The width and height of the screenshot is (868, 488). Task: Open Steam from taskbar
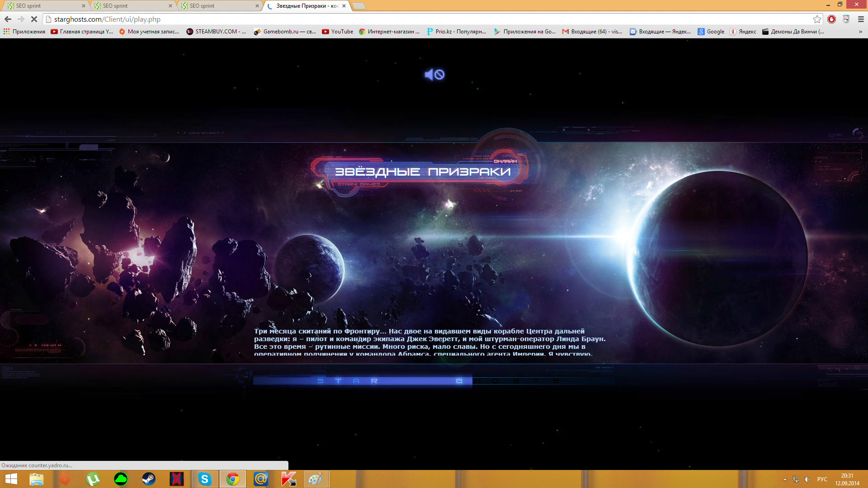tap(149, 479)
